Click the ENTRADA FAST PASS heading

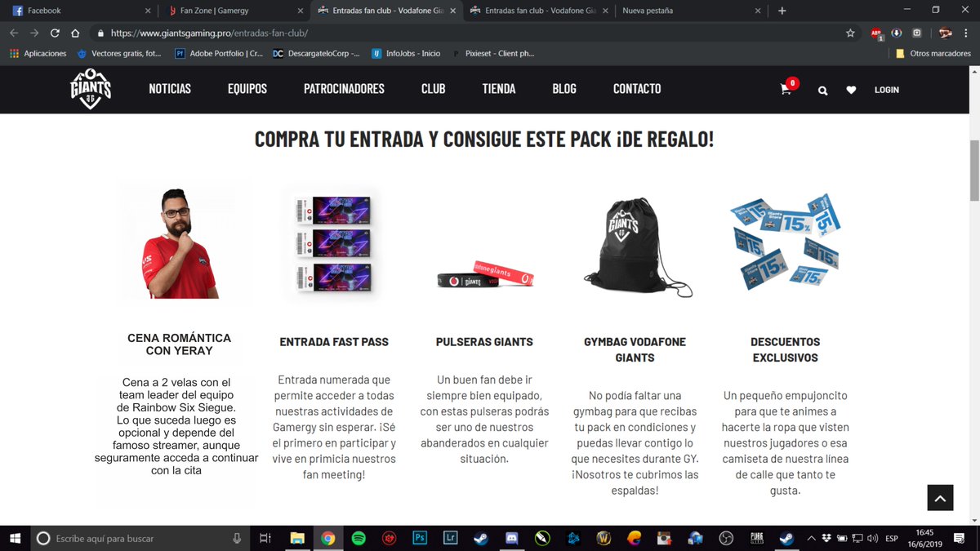click(x=334, y=342)
